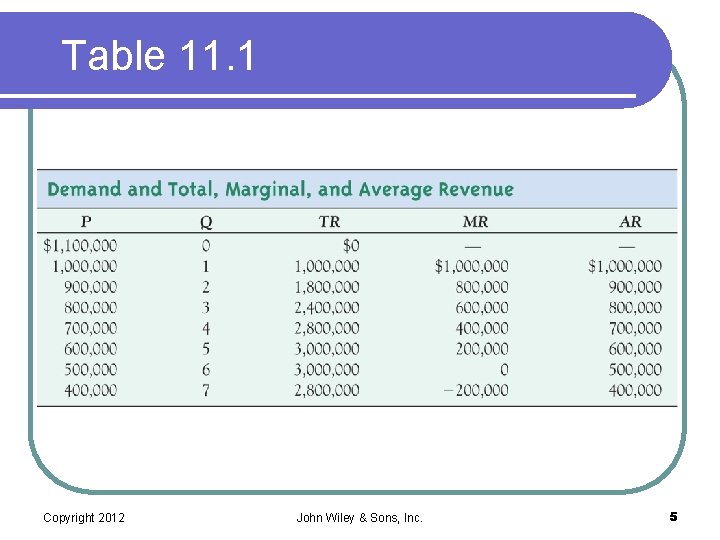Image resolution: width=720 pixels, height=540 pixels.
Task: Select TR "3,000,000" in the Q=6 row
Action: pos(327,370)
